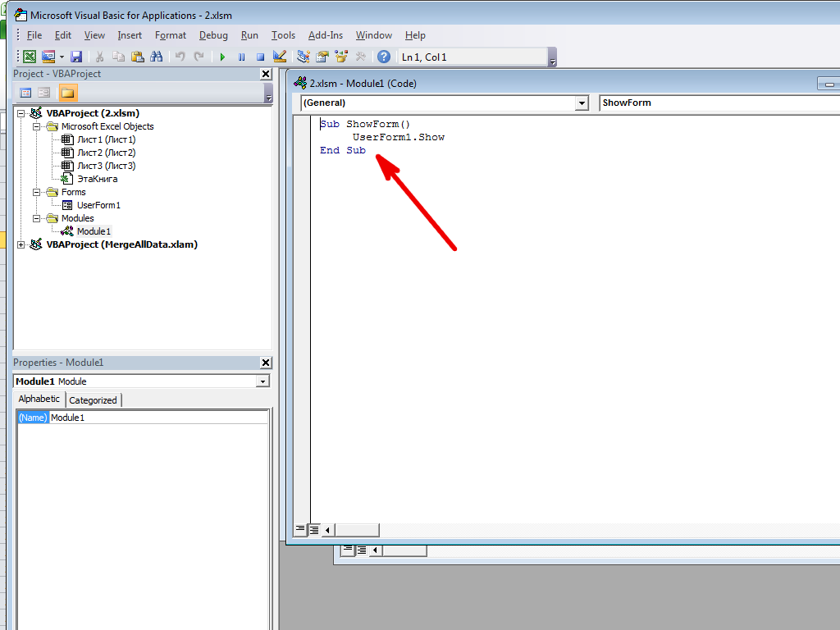
Task: Click View Code icon in Project panel
Action: pyautogui.click(x=25, y=93)
